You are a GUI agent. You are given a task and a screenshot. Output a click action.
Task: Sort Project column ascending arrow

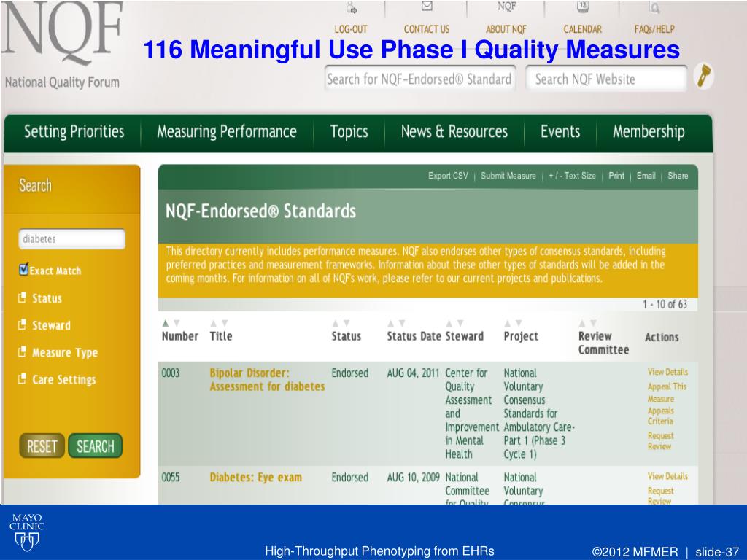pyautogui.click(x=508, y=323)
